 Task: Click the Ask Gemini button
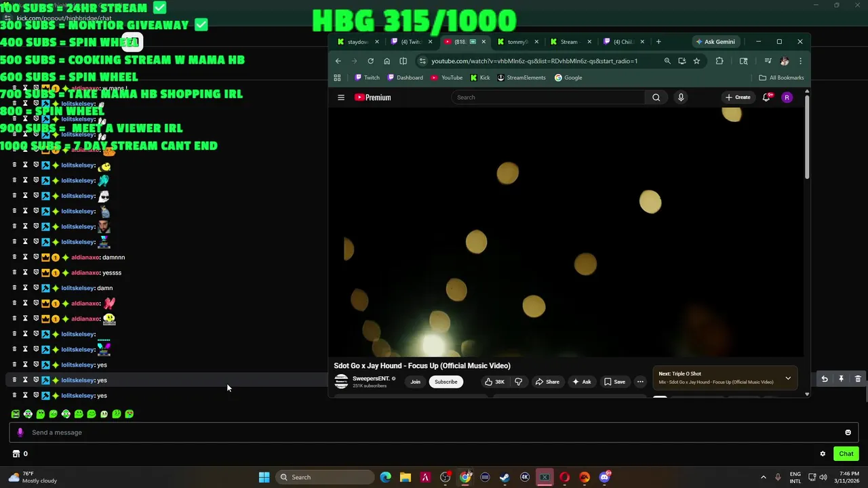point(715,42)
